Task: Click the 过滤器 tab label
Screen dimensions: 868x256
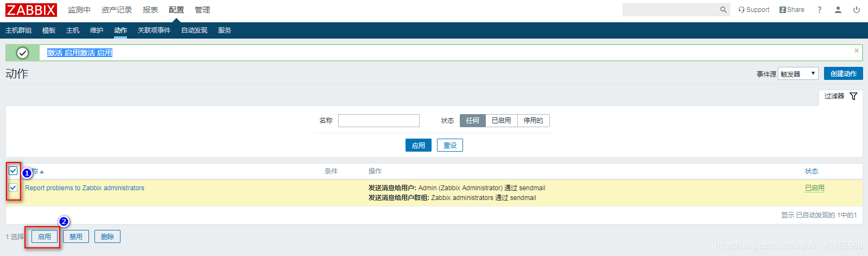Action: pyautogui.click(x=834, y=96)
